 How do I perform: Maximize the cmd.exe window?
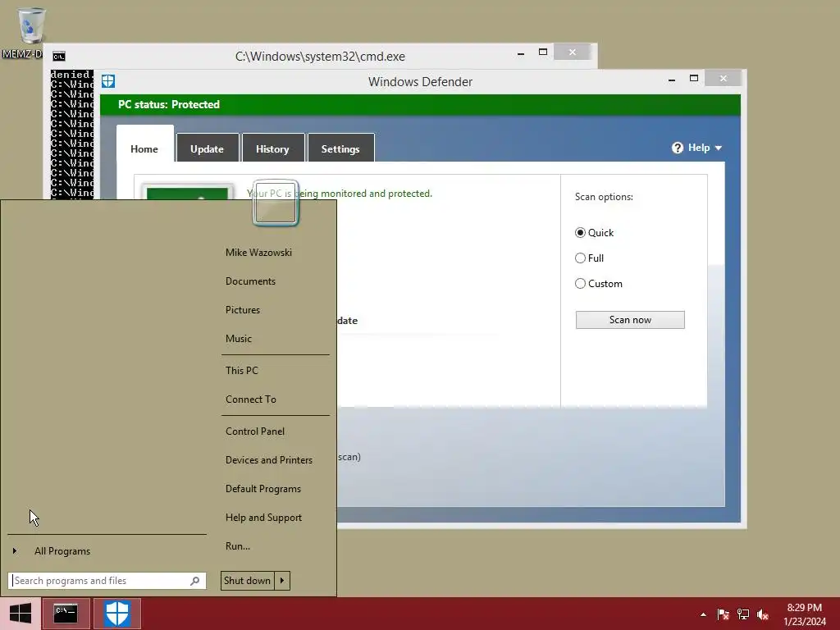[543, 52]
